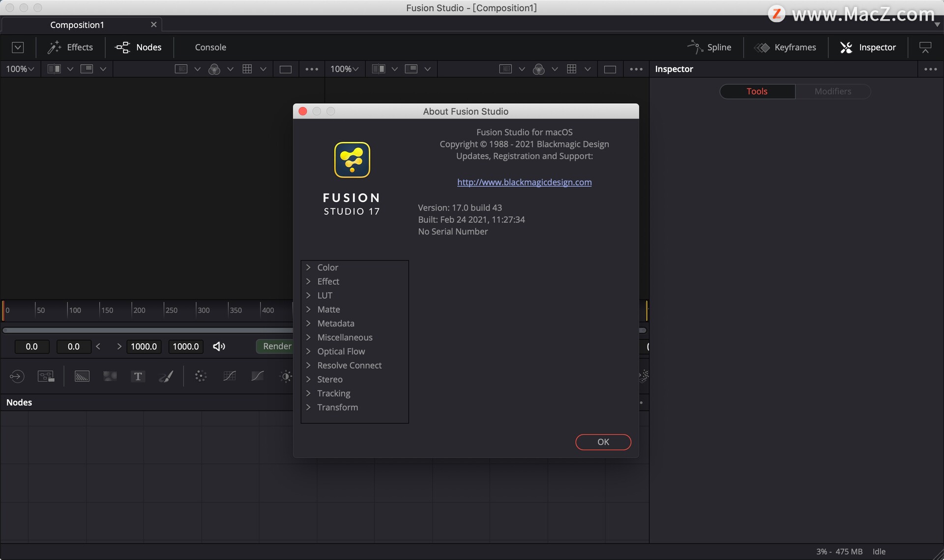Add a Paint node from toolbar
The image size is (944, 560).
[x=166, y=377]
